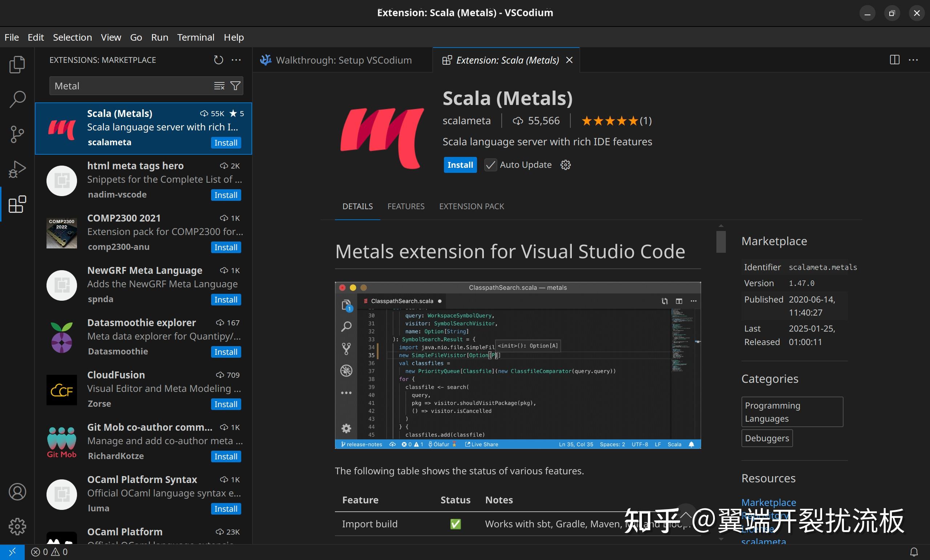The image size is (930, 560).
Task: Open the editor More Actions menu
Action: pos(914,60)
